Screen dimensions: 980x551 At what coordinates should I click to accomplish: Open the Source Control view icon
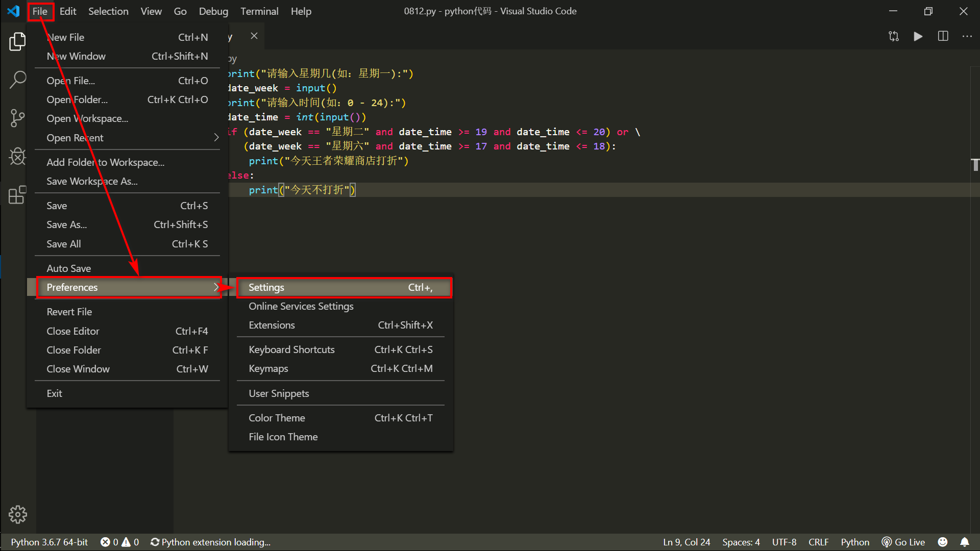17,118
